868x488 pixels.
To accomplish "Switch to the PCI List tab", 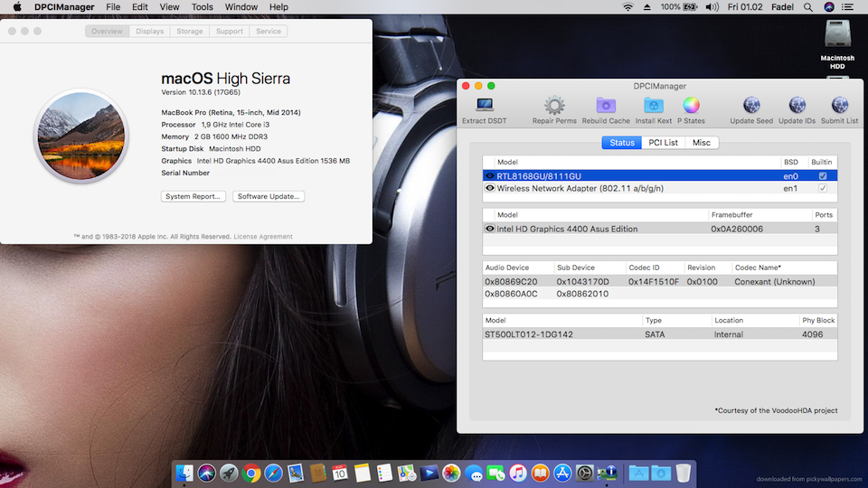I will (x=663, y=143).
